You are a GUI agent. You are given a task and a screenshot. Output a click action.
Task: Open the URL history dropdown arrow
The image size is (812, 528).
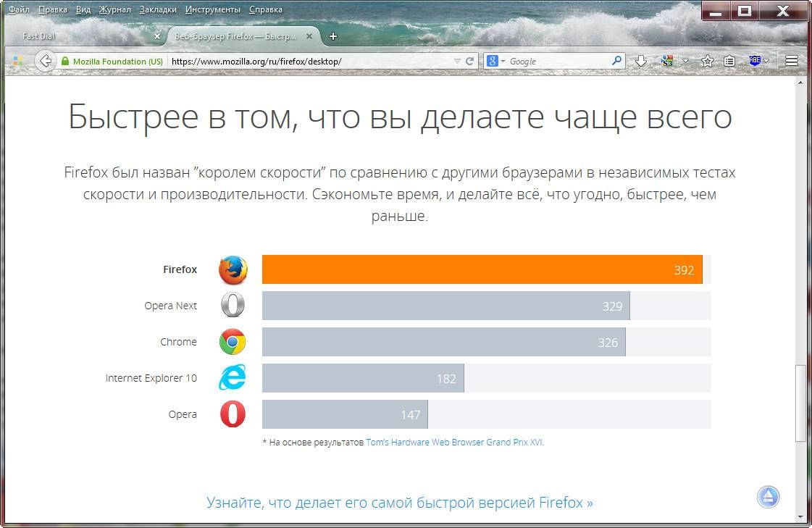pos(457,61)
